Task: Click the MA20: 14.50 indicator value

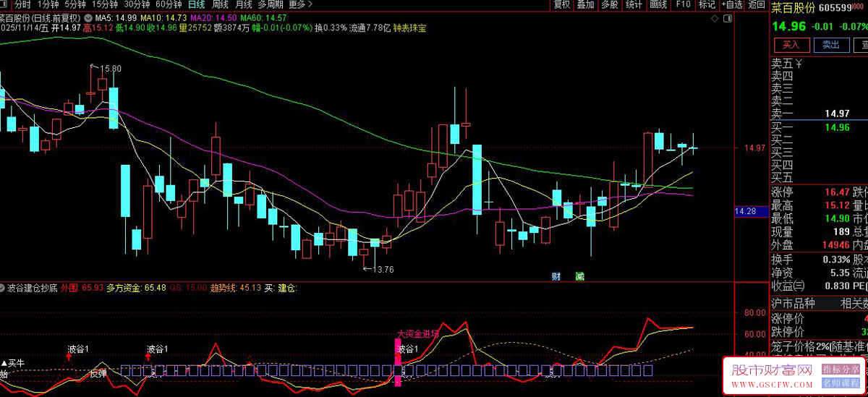Action: tap(214, 17)
